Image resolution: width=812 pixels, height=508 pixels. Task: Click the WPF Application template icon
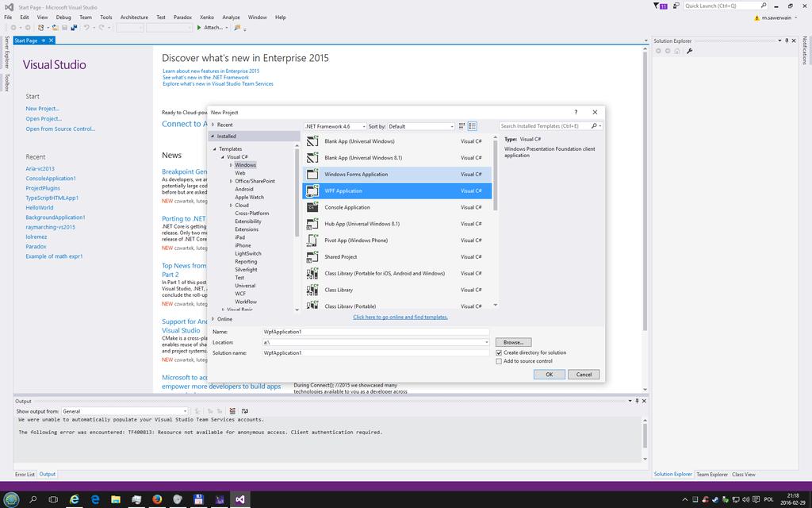[312, 190]
